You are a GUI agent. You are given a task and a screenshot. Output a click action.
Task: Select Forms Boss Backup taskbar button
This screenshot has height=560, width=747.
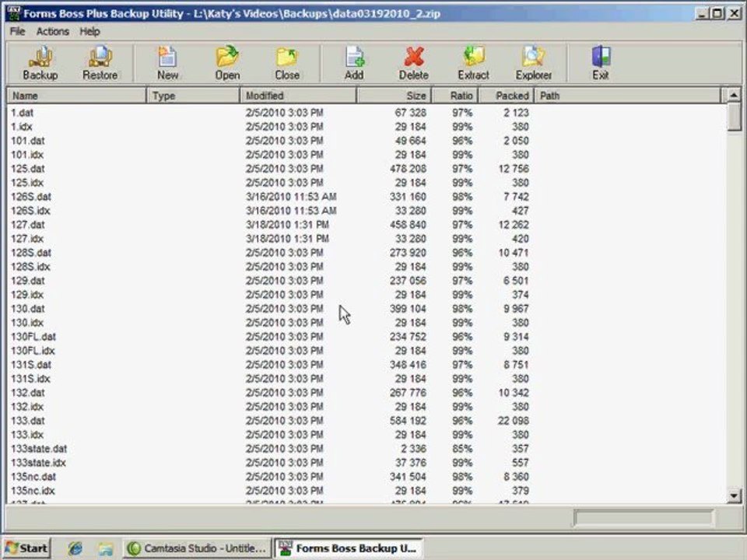click(349, 548)
